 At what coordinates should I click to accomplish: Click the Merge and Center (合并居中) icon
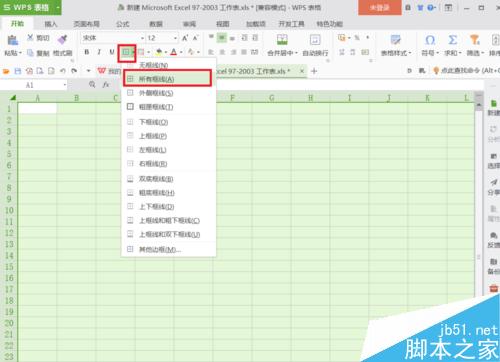point(282,40)
